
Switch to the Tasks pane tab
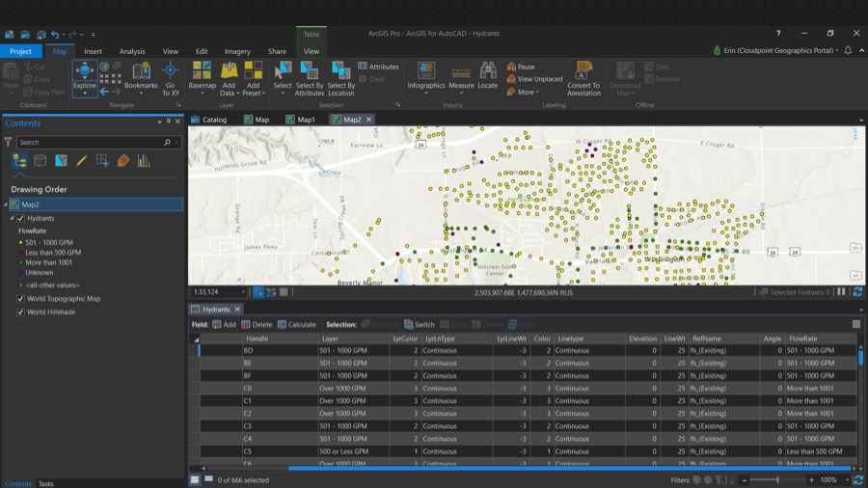pos(46,483)
